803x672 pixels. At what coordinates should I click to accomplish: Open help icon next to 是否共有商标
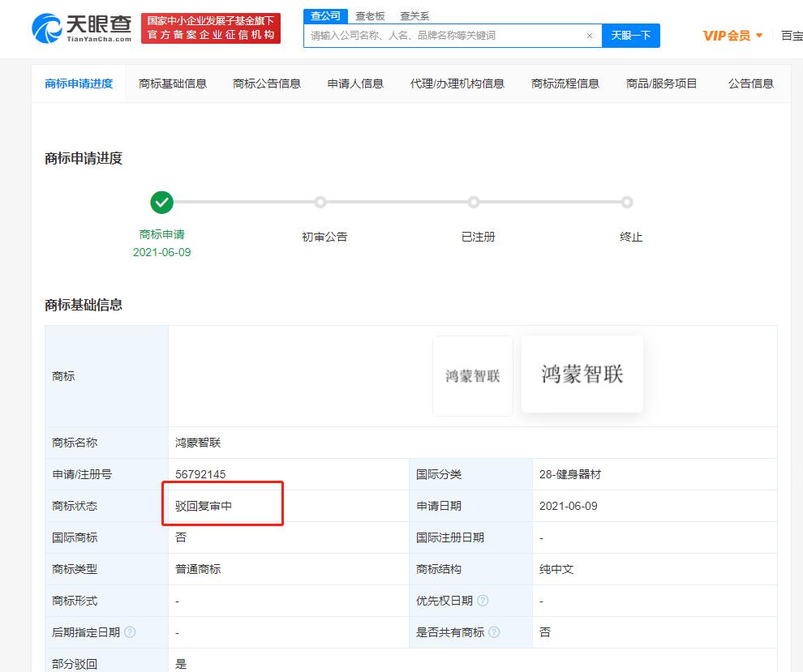pos(494,632)
